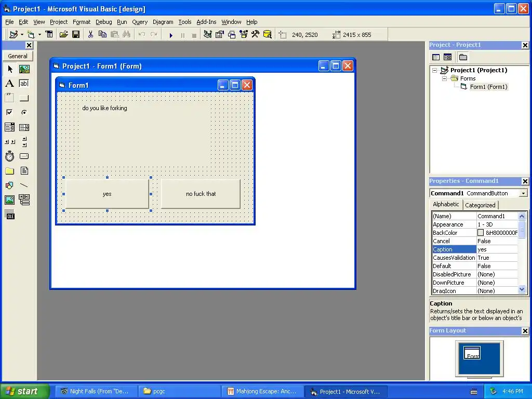Start the program with the Run arrow

tap(171, 35)
